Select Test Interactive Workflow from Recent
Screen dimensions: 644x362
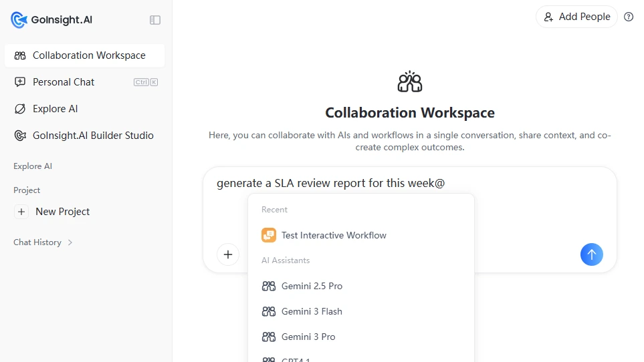361,235
